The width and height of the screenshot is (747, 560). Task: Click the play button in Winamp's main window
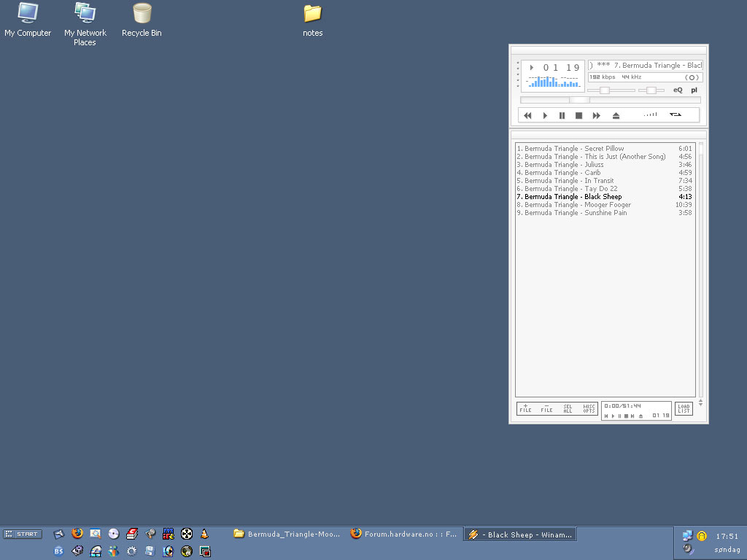click(x=545, y=115)
